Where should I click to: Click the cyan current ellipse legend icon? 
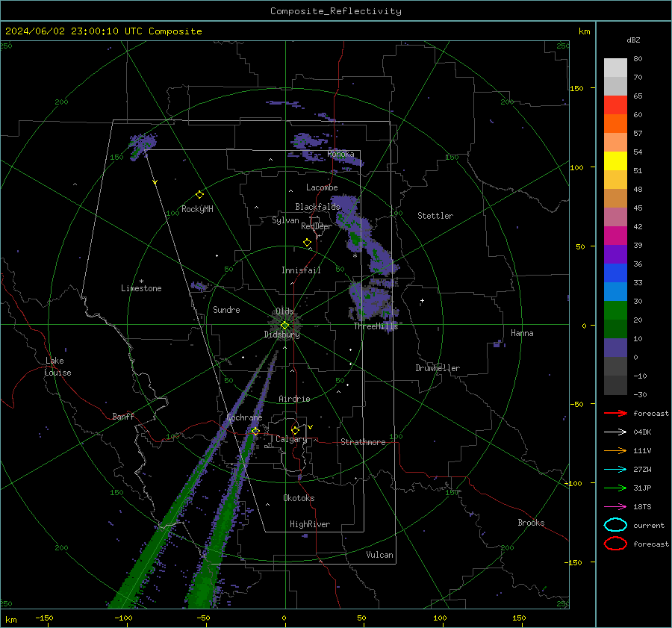click(x=615, y=525)
